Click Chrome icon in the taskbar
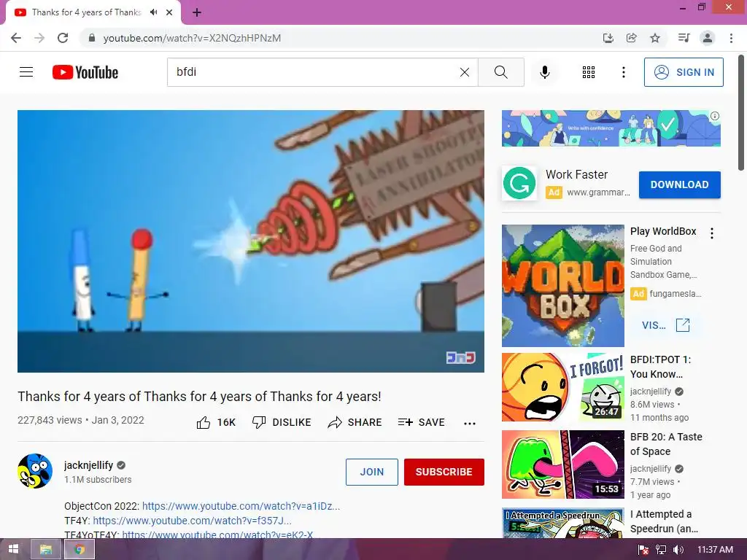The height and width of the screenshot is (560, 747). click(79, 550)
